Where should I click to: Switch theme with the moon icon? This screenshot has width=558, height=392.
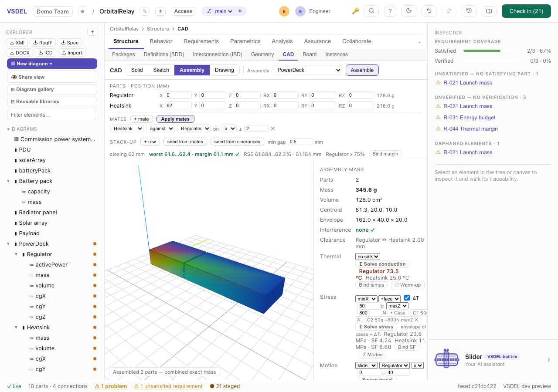click(x=409, y=11)
